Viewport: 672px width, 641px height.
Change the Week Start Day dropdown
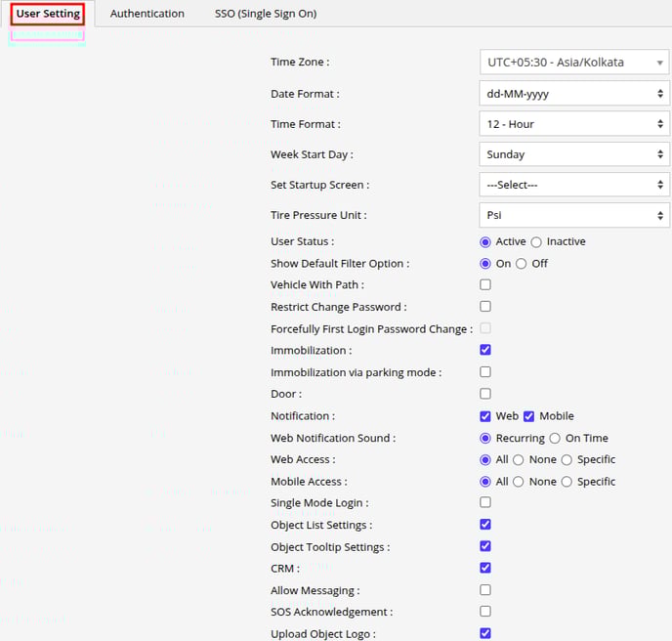tap(573, 154)
